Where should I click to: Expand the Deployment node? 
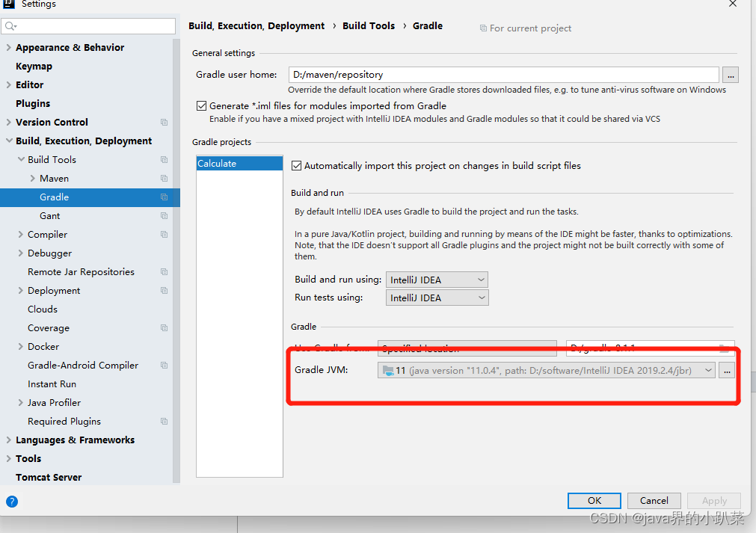coord(21,291)
